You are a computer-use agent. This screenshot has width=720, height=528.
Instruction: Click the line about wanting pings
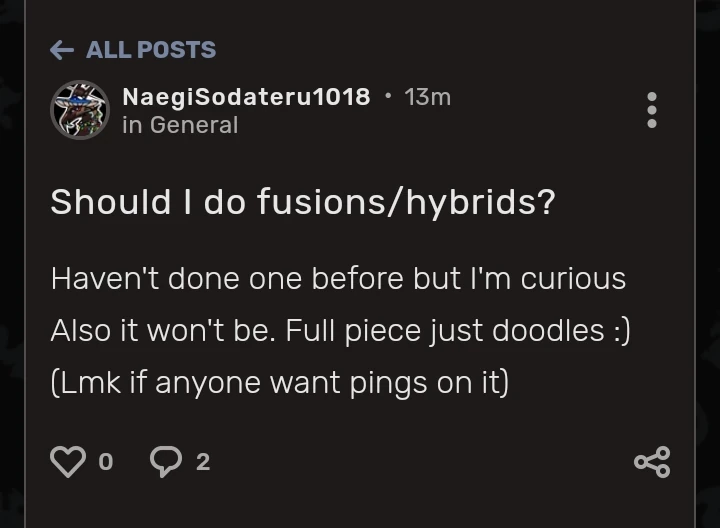[280, 382]
